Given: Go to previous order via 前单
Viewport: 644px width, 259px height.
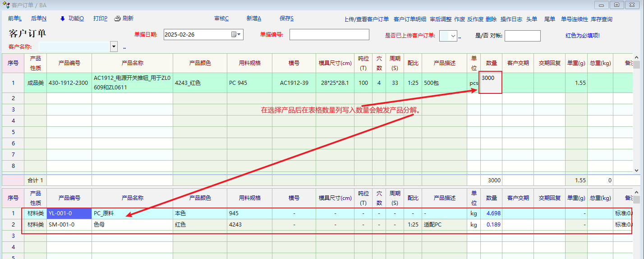Looking at the screenshot, I should (x=15, y=18).
